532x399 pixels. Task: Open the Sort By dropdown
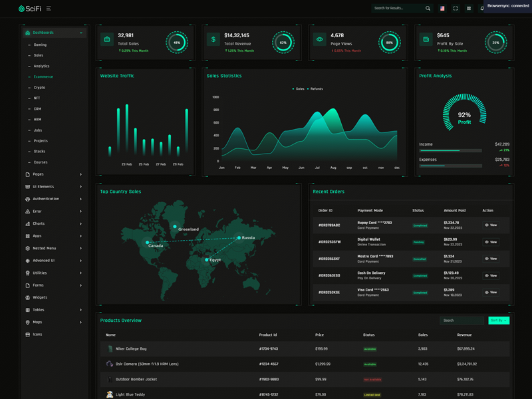(x=498, y=321)
